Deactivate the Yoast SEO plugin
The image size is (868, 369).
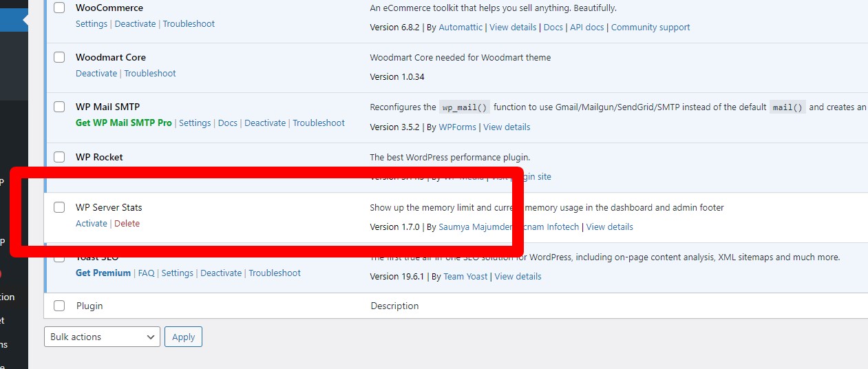[x=221, y=273]
